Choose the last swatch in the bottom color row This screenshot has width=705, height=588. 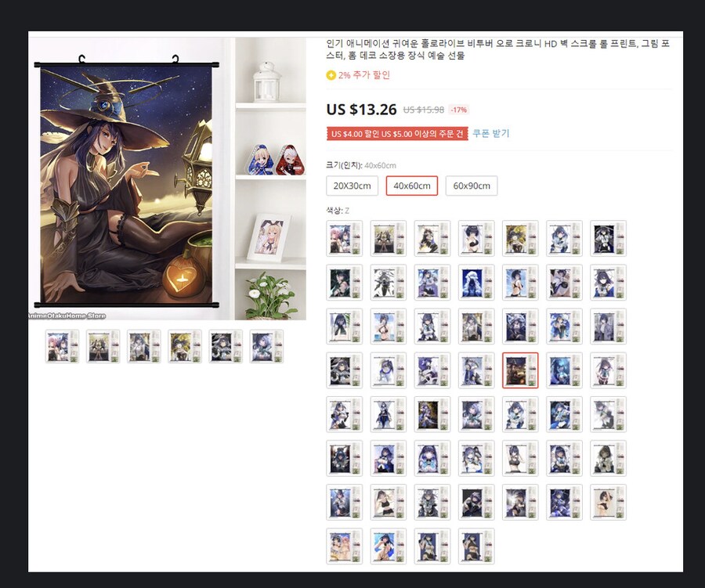click(x=476, y=547)
